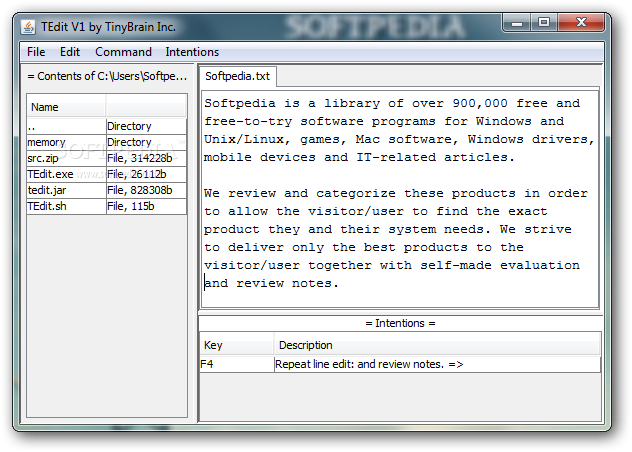
Task: Click the Key column header
Action: pyautogui.click(x=237, y=345)
